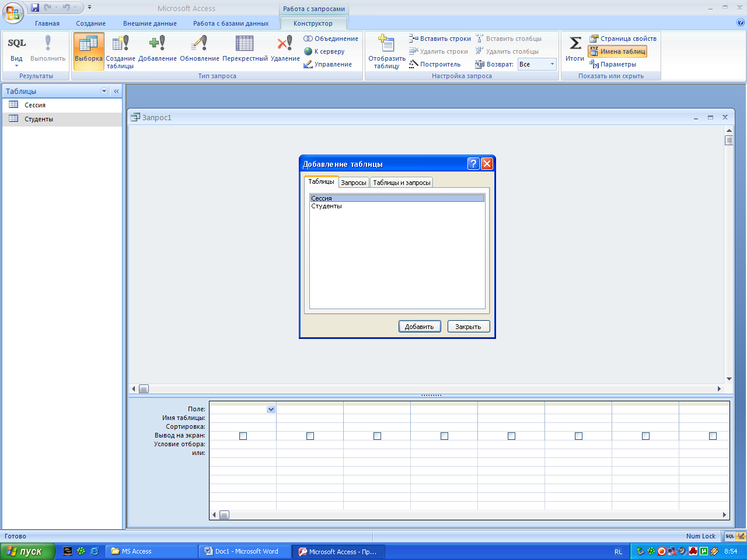Check Вывод на экран in third column

[x=377, y=436]
